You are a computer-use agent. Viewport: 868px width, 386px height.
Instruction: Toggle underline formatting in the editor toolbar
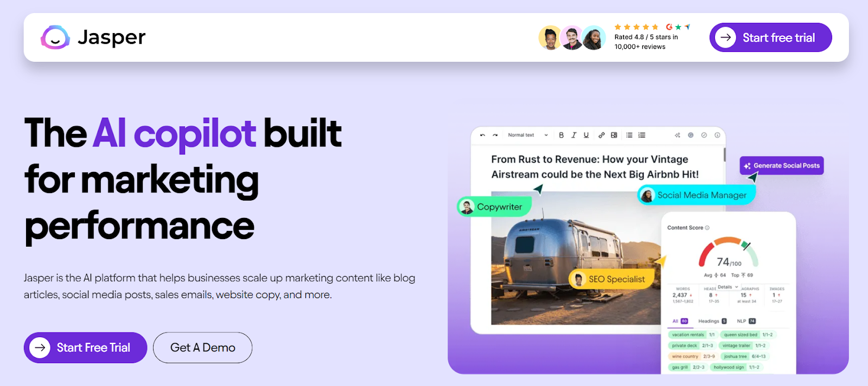586,135
